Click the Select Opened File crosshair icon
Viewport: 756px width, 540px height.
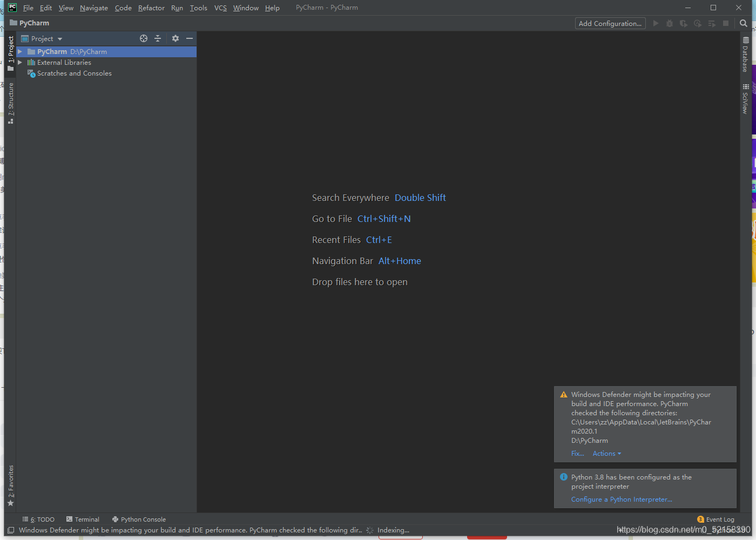point(144,38)
